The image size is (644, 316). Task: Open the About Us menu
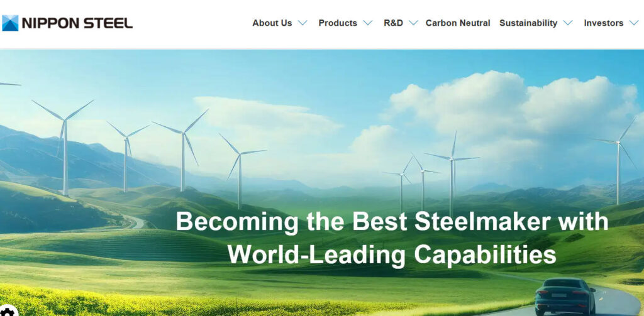coord(272,23)
